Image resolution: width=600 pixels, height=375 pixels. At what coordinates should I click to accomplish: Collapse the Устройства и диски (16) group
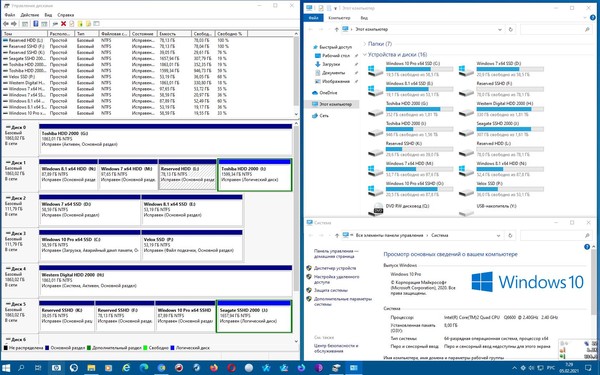coord(365,55)
